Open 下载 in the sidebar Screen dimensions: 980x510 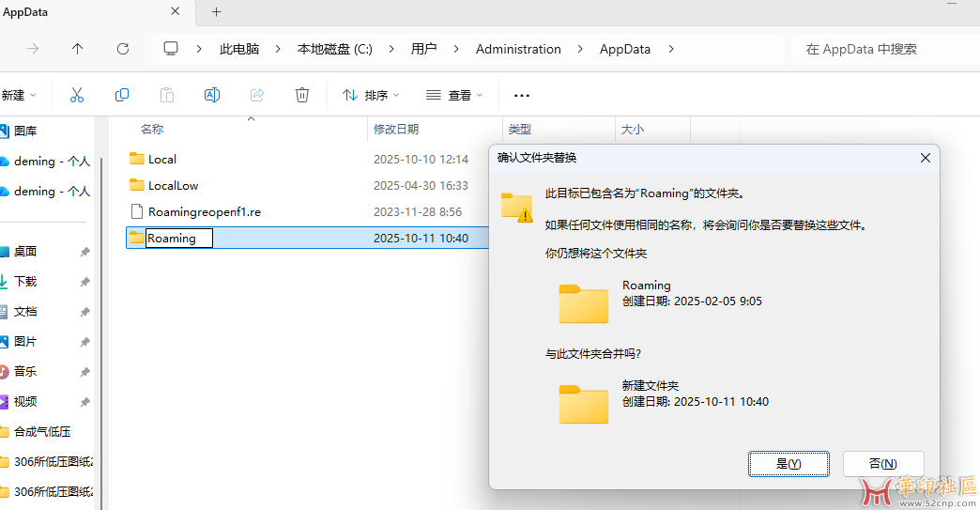point(25,282)
